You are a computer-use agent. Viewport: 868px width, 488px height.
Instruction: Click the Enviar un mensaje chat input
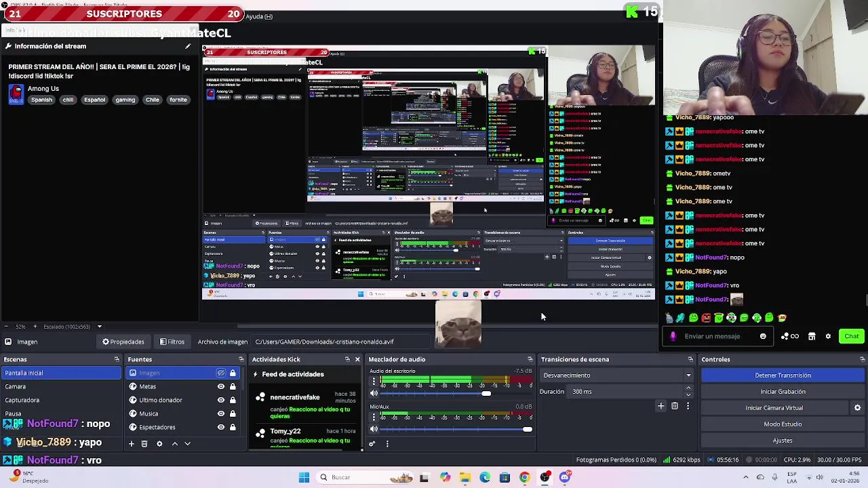click(717, 336)
